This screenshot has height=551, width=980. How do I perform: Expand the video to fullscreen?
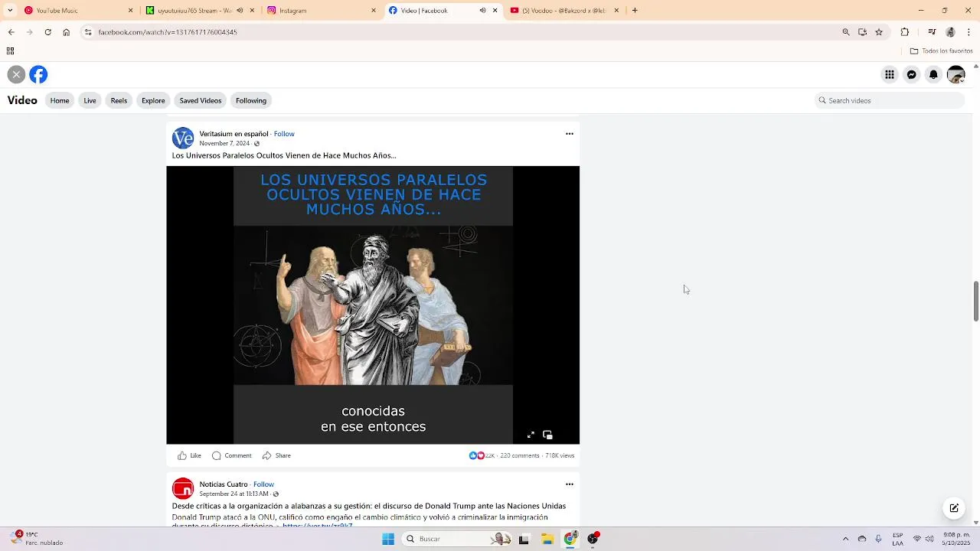[531, 435]
